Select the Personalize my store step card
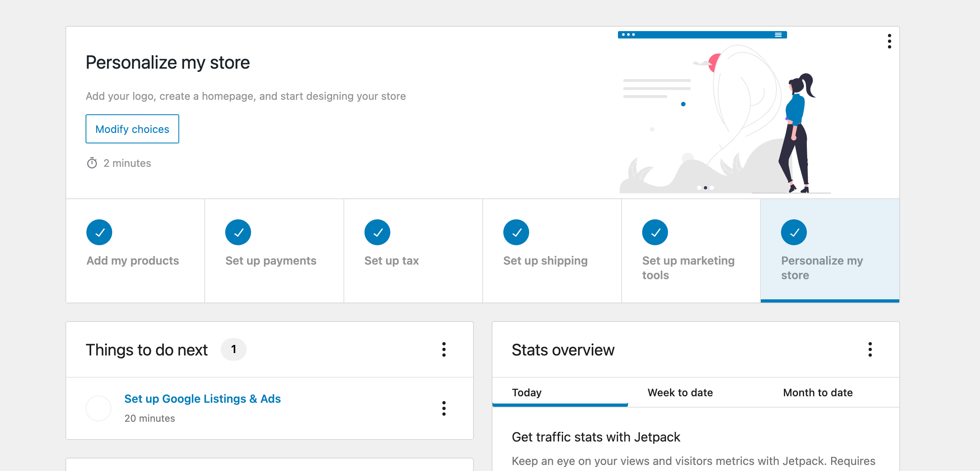 point(829,250)
